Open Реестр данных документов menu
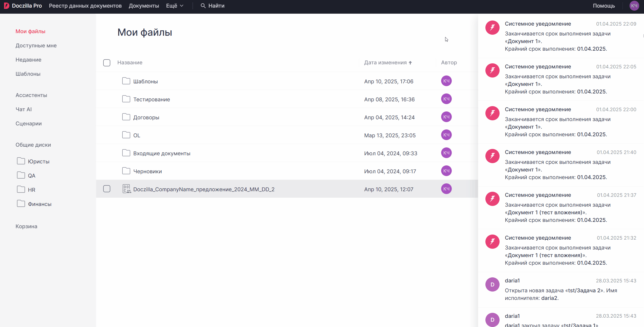644x327 pixels. tap(85, 6)
